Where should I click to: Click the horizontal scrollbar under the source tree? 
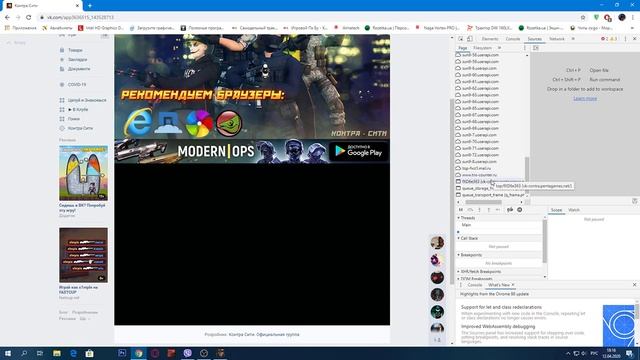tap(483, 202)
